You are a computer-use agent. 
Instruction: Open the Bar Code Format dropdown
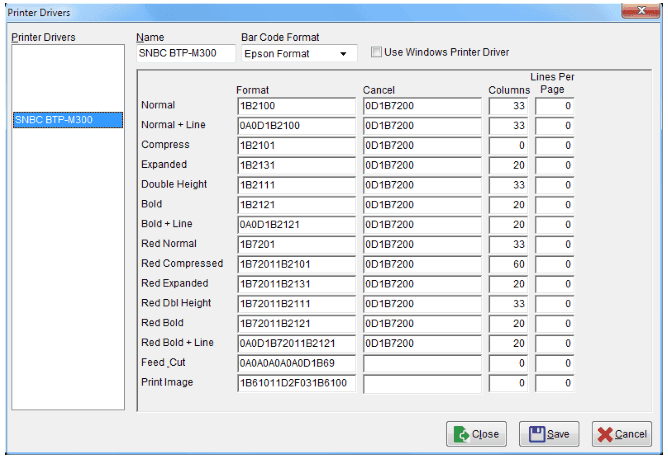pos(343,53)
